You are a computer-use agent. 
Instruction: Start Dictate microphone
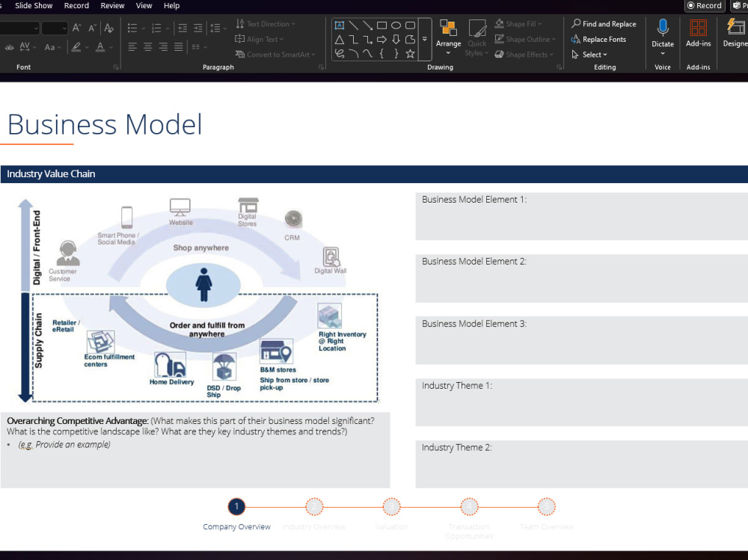pos(663,37)
